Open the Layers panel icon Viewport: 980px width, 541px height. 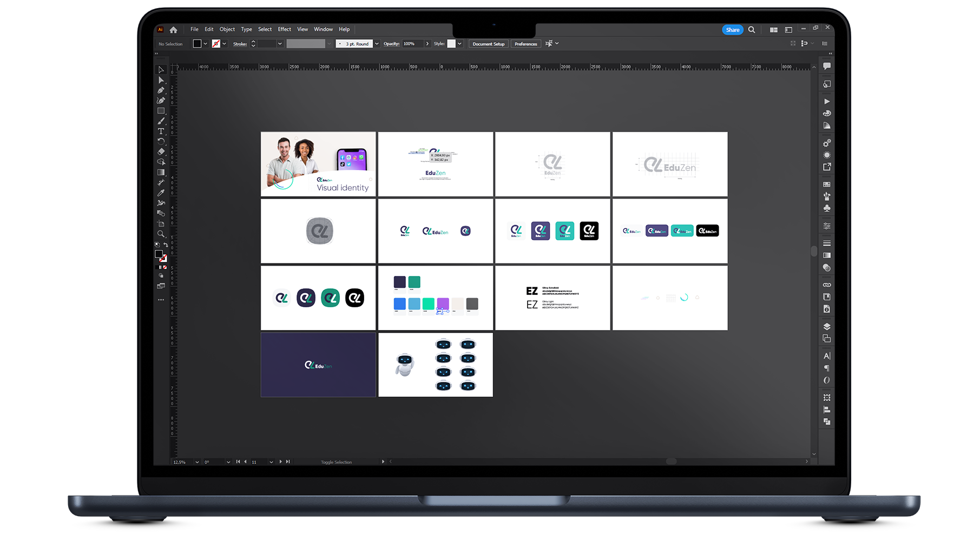[827, 326]
